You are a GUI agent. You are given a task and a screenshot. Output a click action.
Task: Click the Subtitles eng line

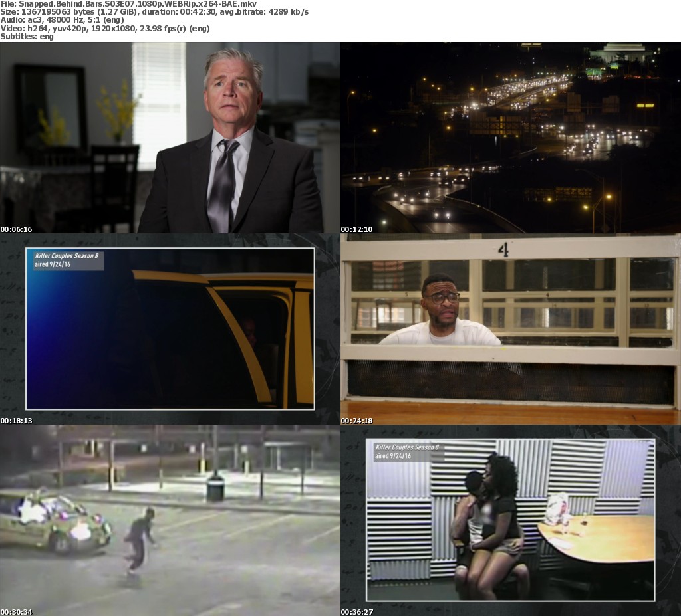27,36
